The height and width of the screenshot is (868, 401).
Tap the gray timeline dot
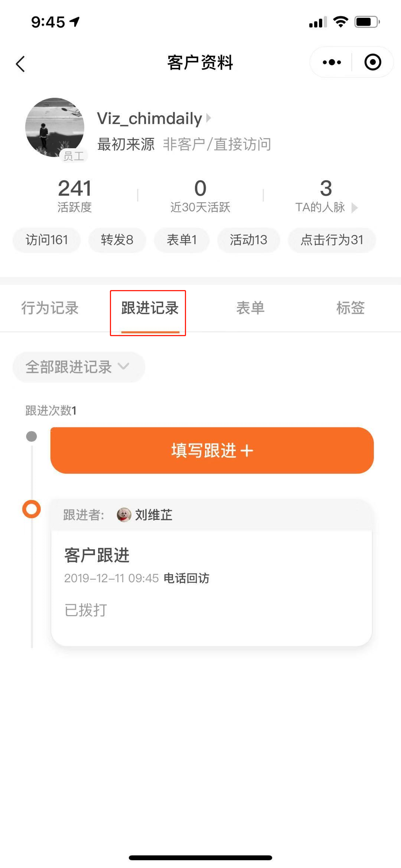pyautogui.click(x=32, y=436)
